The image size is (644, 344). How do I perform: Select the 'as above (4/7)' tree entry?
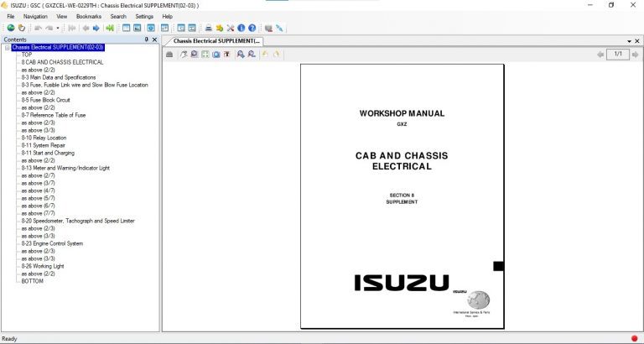click(x=39, y=190)
